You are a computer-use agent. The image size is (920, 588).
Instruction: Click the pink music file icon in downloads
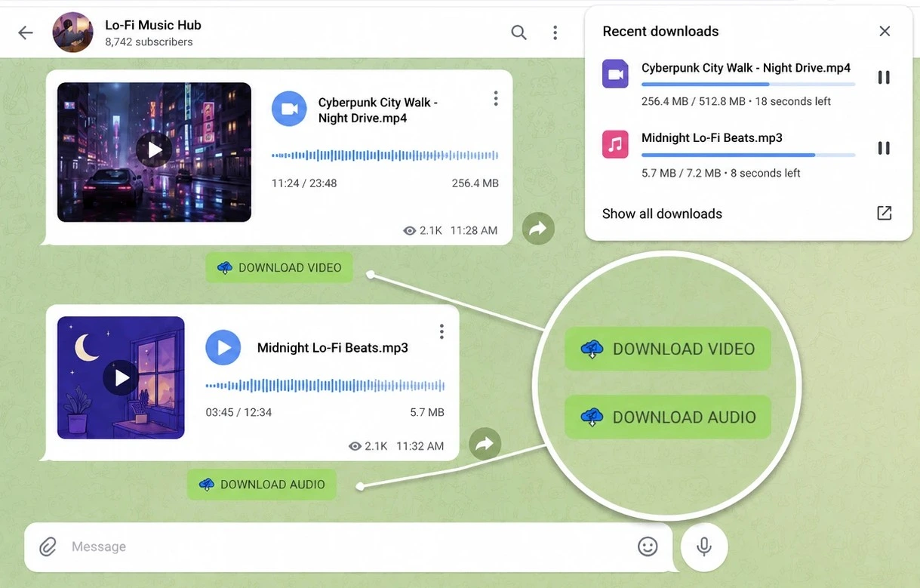point(615,144)
